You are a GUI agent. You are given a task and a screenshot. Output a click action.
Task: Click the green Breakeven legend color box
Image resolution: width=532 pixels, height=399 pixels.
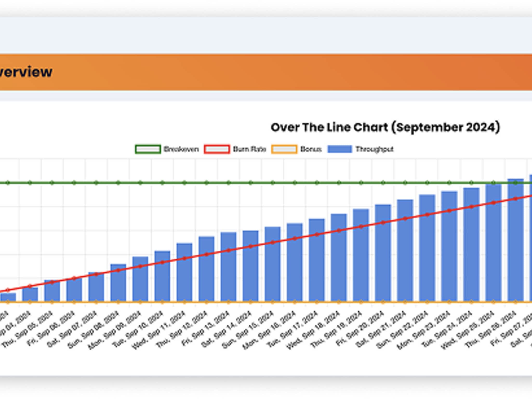coord(148,149)
